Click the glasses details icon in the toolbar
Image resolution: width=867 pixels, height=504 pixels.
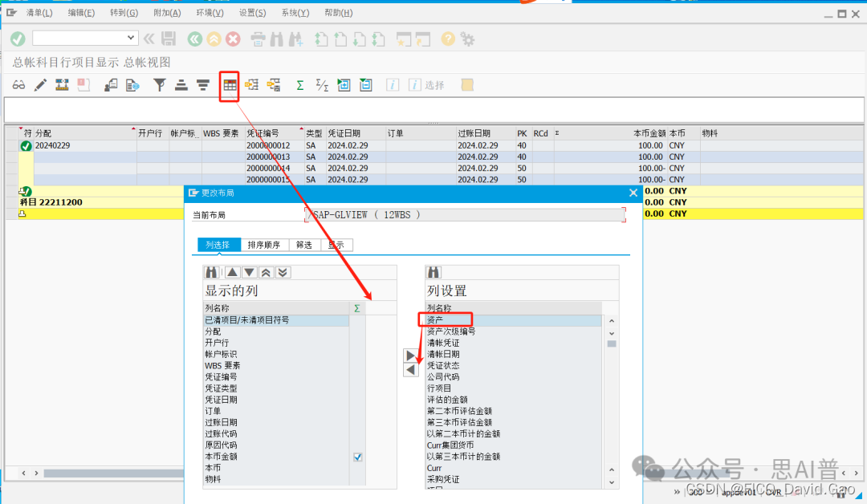click(19, 84)
